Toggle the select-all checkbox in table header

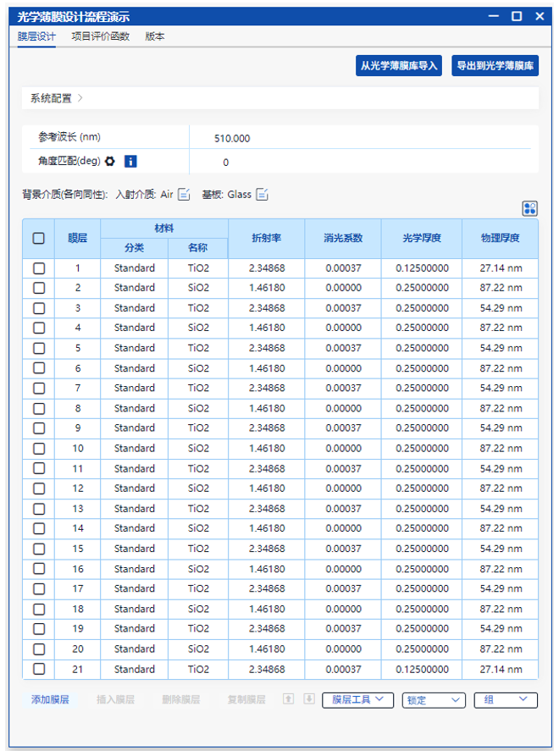click(39, 239)
